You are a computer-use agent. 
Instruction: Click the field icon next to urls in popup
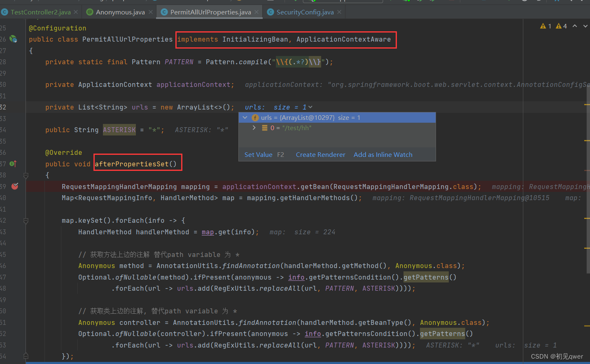click(255, 118)
